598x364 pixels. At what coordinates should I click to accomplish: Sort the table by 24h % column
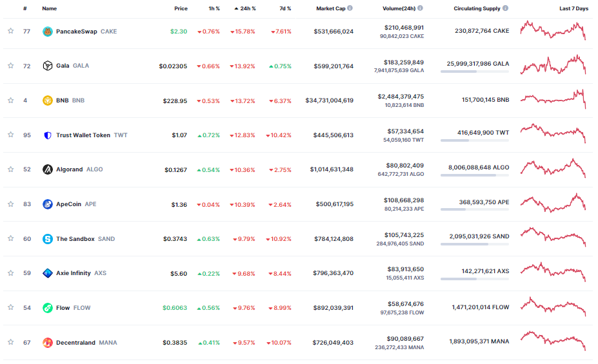click(x=244, y=8)
